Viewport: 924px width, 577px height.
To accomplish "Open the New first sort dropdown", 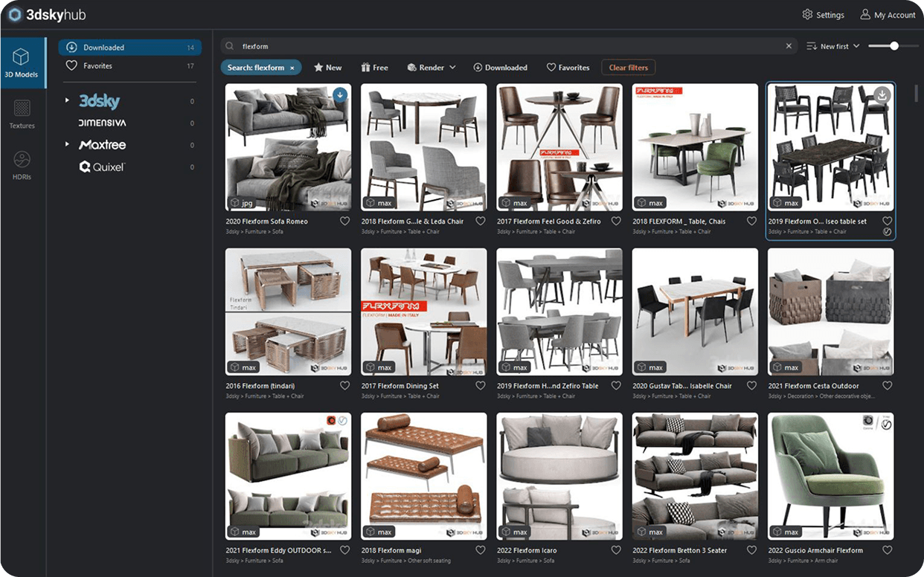I will point(833,46).
